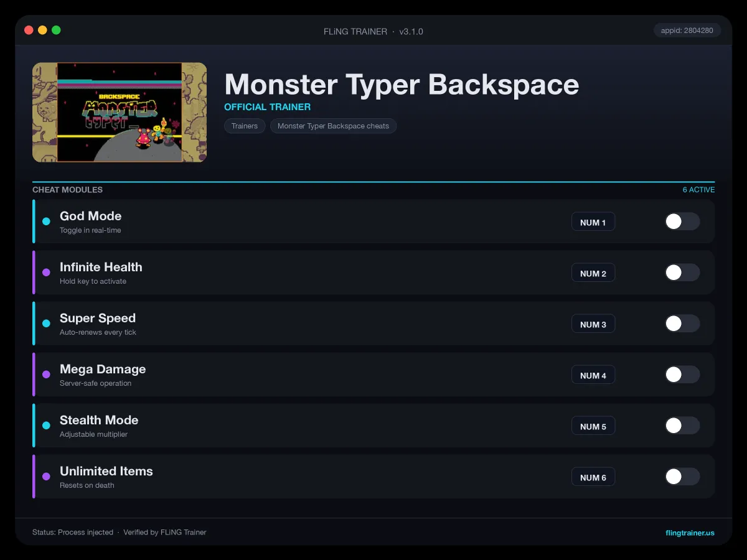Click the 'Auto-renews every tick' description
This screenshot has width=747, height=560.
(x=98, y=332)
